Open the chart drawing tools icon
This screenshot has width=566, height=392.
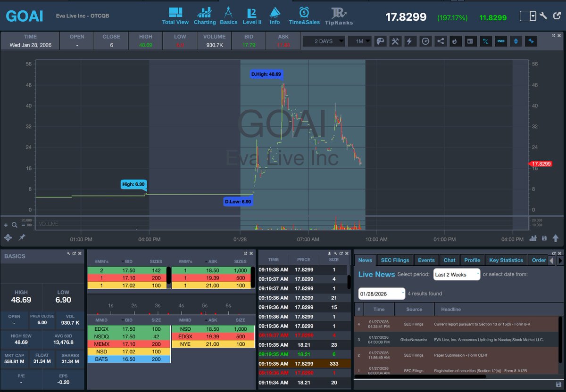(x=395, y=41)
